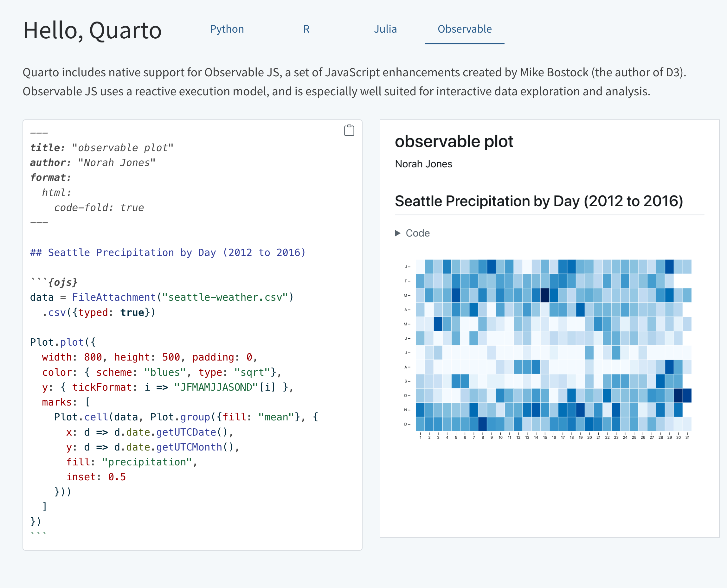The image size is (727, 588).
Task: Switch to the Python tab
Action: pyautogui.click(x=227, y=29)
